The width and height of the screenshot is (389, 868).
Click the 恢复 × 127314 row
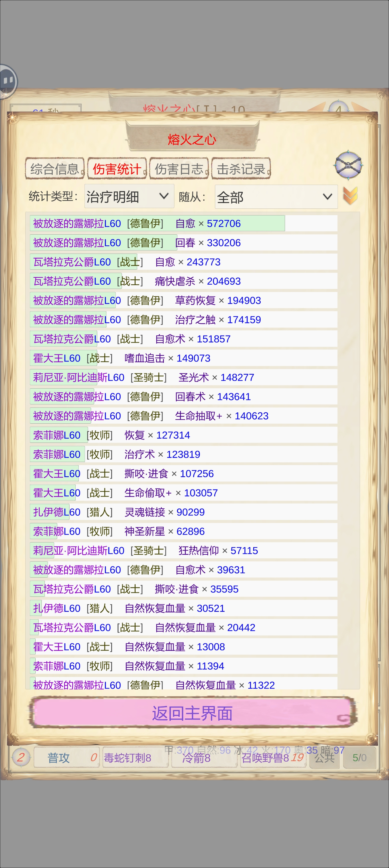point(184,435)
